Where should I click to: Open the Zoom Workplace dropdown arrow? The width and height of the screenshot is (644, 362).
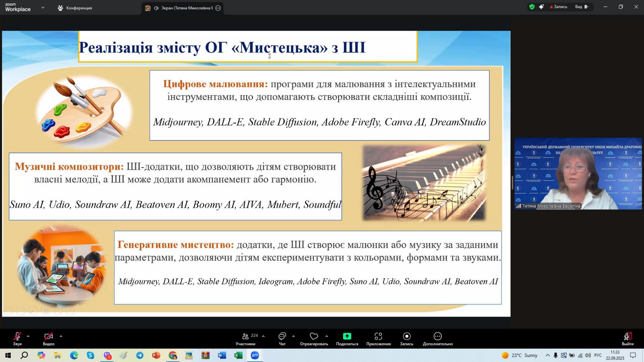click(x=43, y=8)
